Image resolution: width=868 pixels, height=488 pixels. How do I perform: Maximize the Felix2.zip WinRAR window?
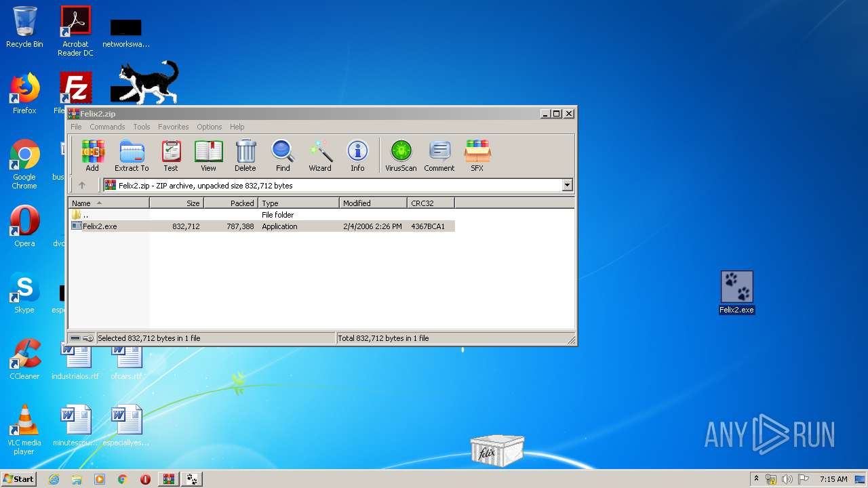pyautogui.click(x=557, y=113)
